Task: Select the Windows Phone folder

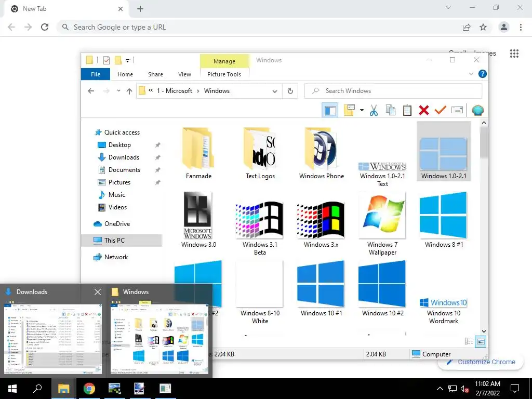Action: point(321,153)
